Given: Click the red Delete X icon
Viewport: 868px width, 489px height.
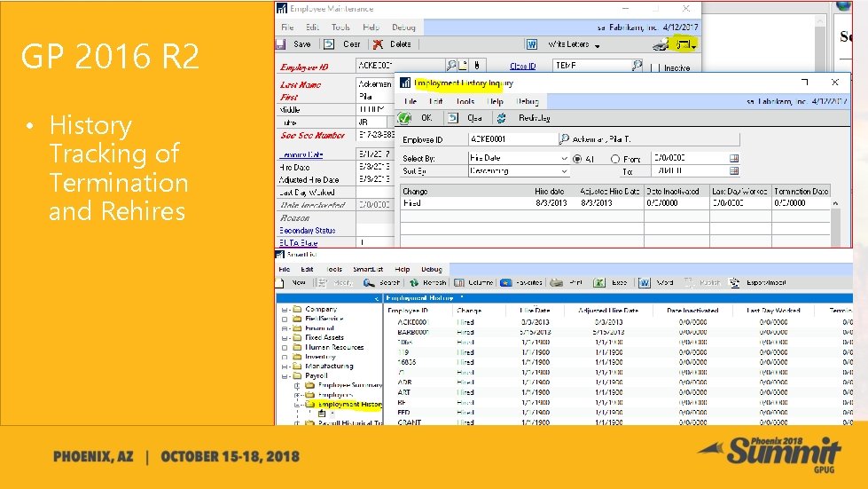Looking at the screenshot, I should click(x=378, y=44).
